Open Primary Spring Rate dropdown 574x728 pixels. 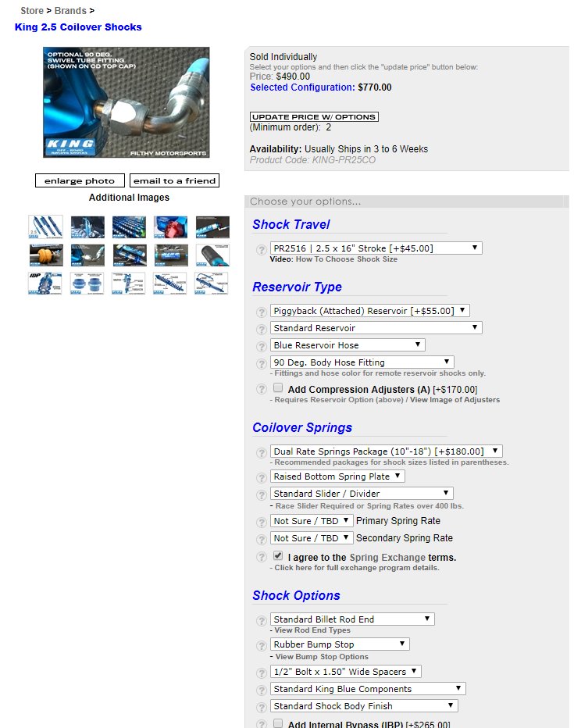coord(312,521)
